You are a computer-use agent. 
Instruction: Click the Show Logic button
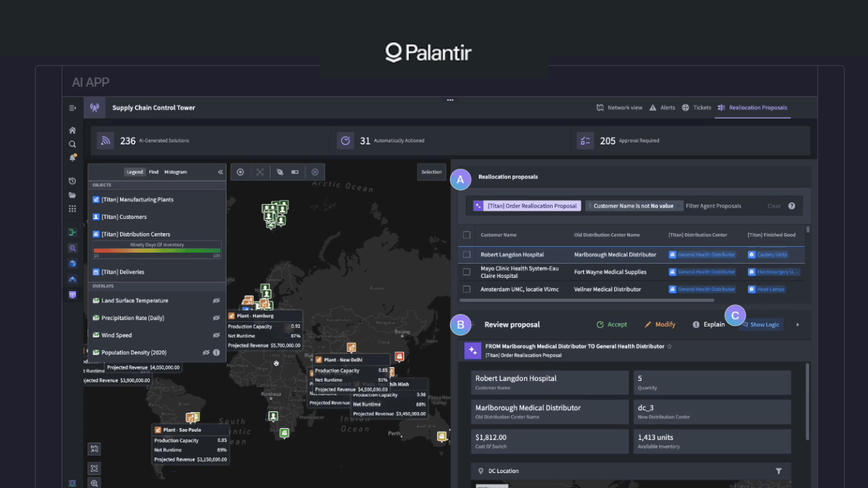point(760,325)
